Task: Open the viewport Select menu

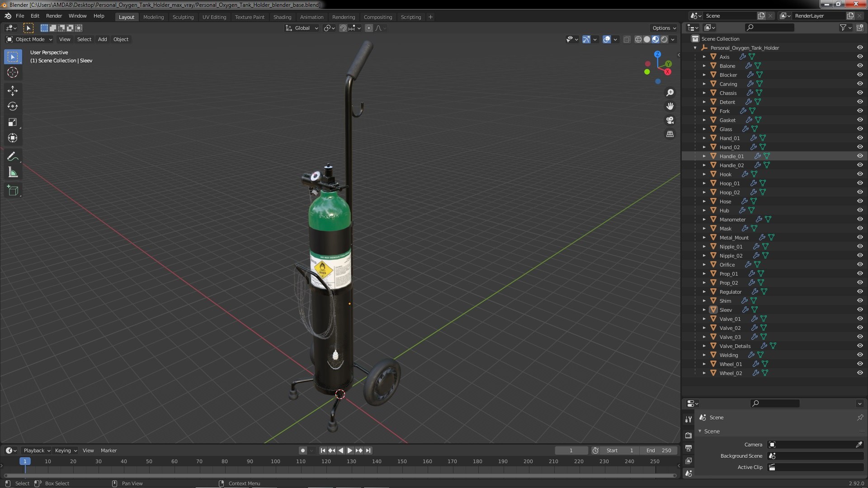Action: [84, 39]
